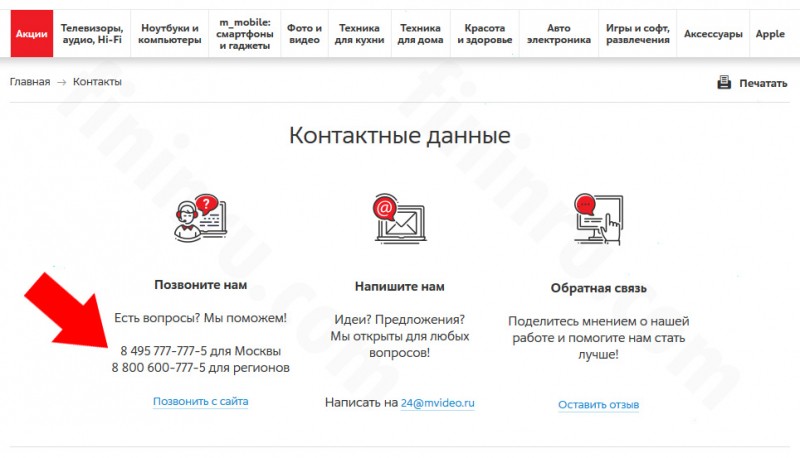Open Красота и здоровье category
This screenshot has height=458, width=800.
pos(485,34)
